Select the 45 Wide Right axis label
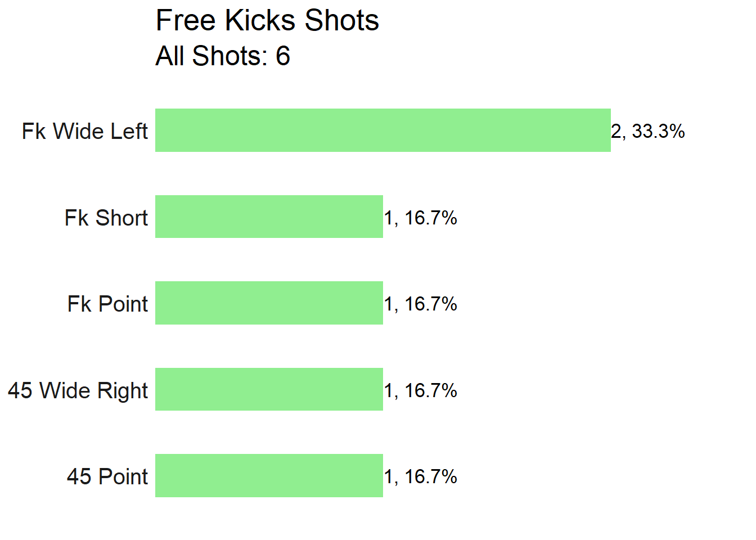This screenshot has width=756, height=540. pyautogui.click(x=78, y=390)
